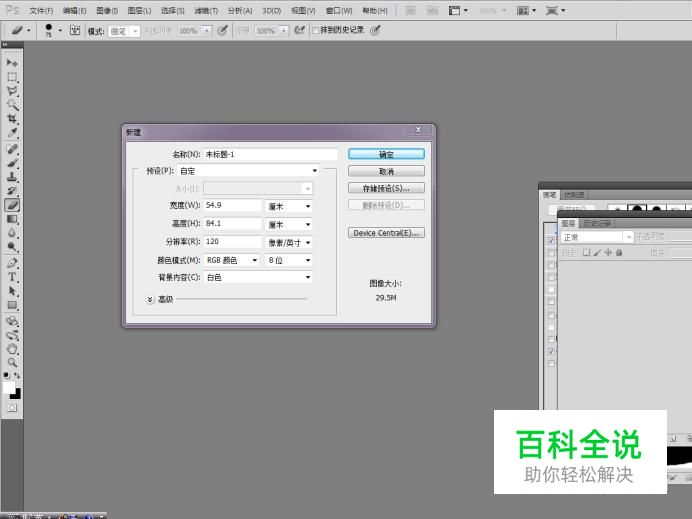Select the Lasso tool
The width and height of the screenshot is (692, 519).
12,91
